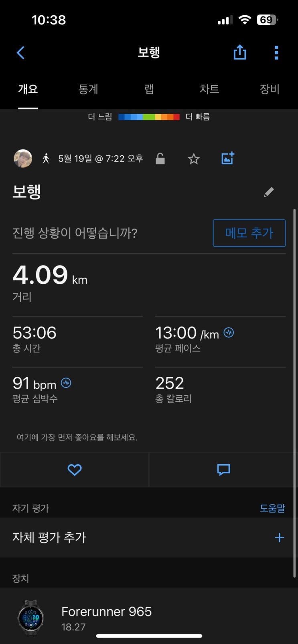Tap the comment bubble icon
This screenshot has width=298, height=644.
223,469
